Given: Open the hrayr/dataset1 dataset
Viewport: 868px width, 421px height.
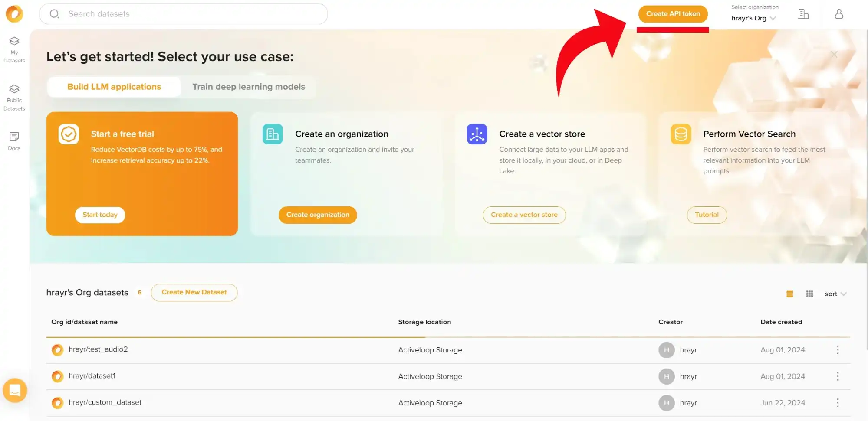Looking at the screenshot, I should pyautogui.click(x=92, y=376).
